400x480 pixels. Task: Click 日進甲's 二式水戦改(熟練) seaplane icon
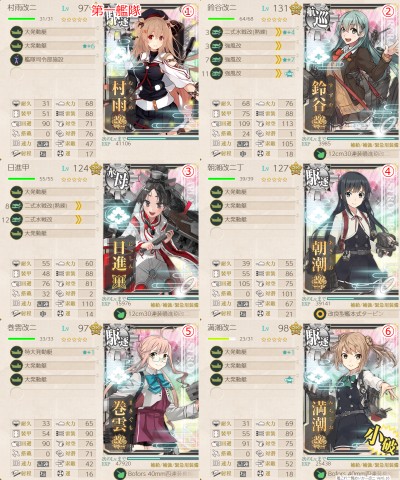coord(16,205)
